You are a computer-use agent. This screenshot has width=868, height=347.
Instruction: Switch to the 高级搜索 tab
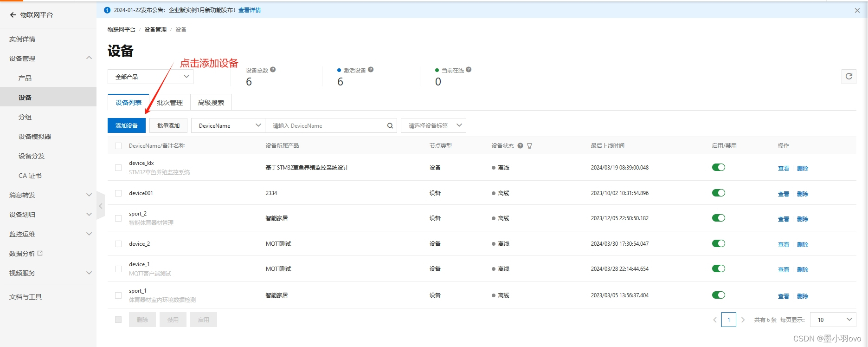(x=211, y=103)
